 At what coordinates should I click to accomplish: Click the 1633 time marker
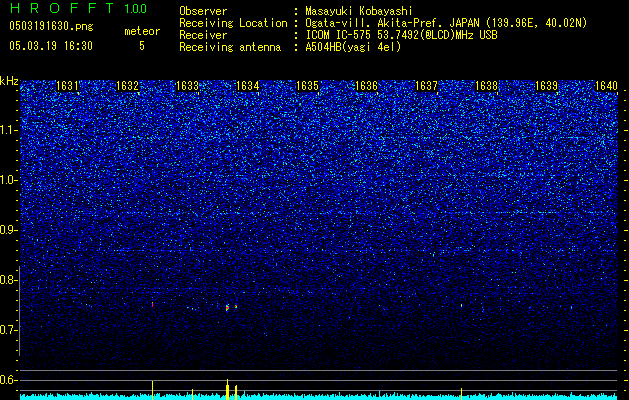187,86
